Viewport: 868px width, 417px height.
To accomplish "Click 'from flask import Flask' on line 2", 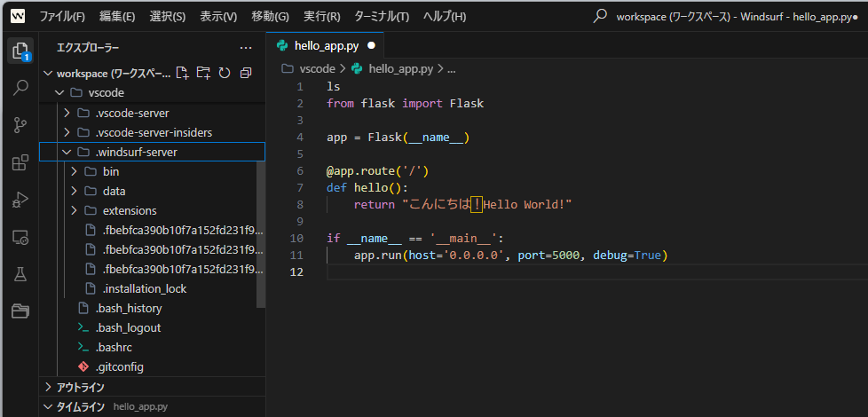I will click(406, 104).
